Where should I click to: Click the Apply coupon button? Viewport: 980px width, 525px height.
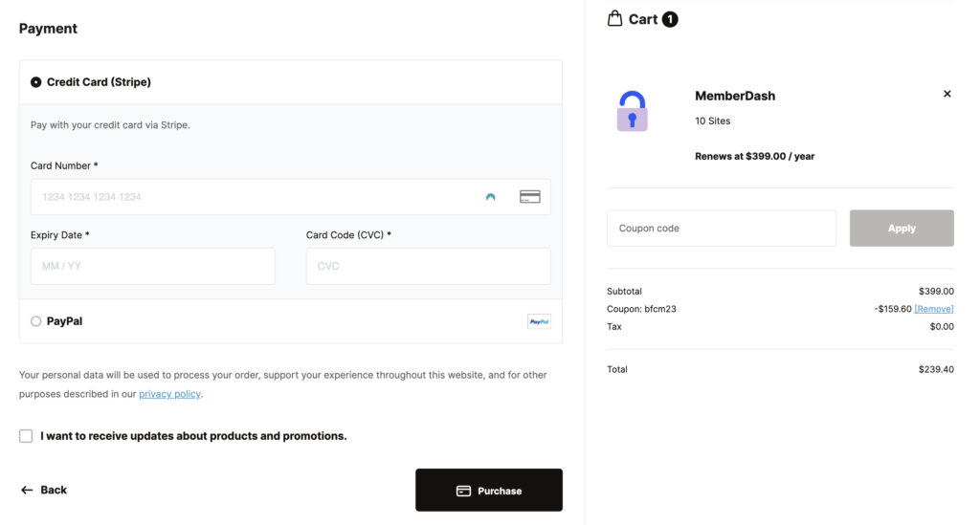902,228
